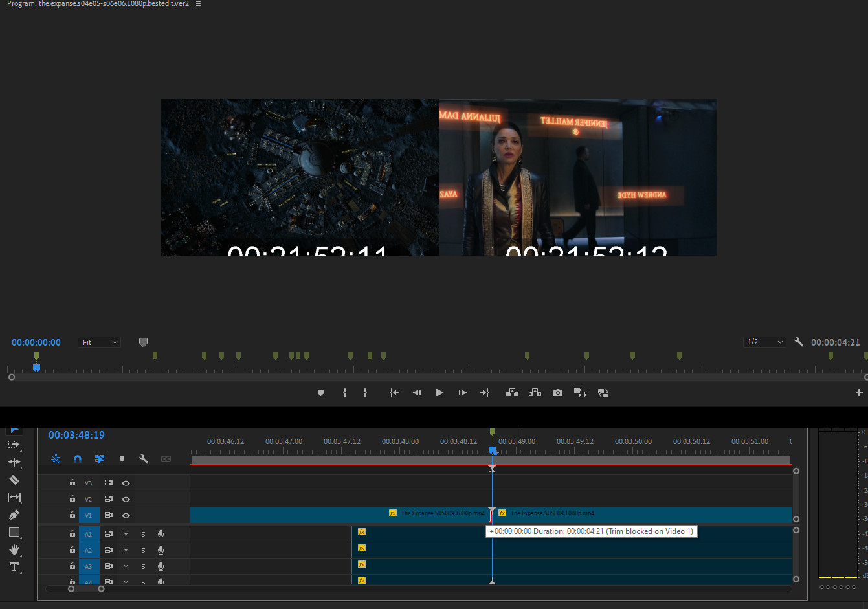This screenshot has width=868, height=609.
Task: Mute audio track A1
Action: pos(126,535)
